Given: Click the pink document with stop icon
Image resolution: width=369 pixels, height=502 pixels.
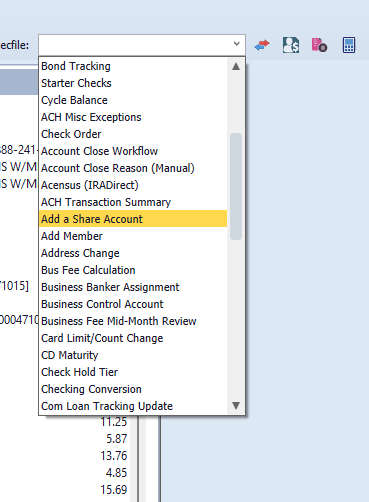Looking at the screenshot, I should tap(319, 45).
